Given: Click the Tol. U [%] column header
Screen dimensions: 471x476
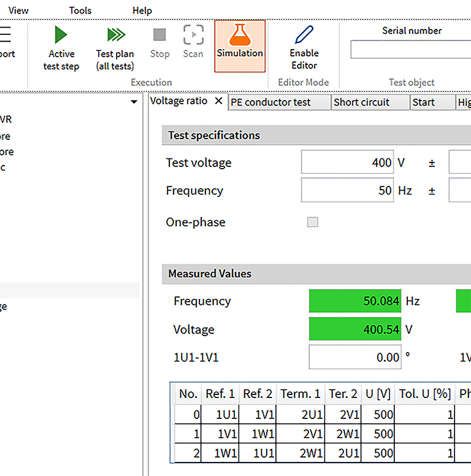Looking at the screenshot, I should click(x=424, y=394).
